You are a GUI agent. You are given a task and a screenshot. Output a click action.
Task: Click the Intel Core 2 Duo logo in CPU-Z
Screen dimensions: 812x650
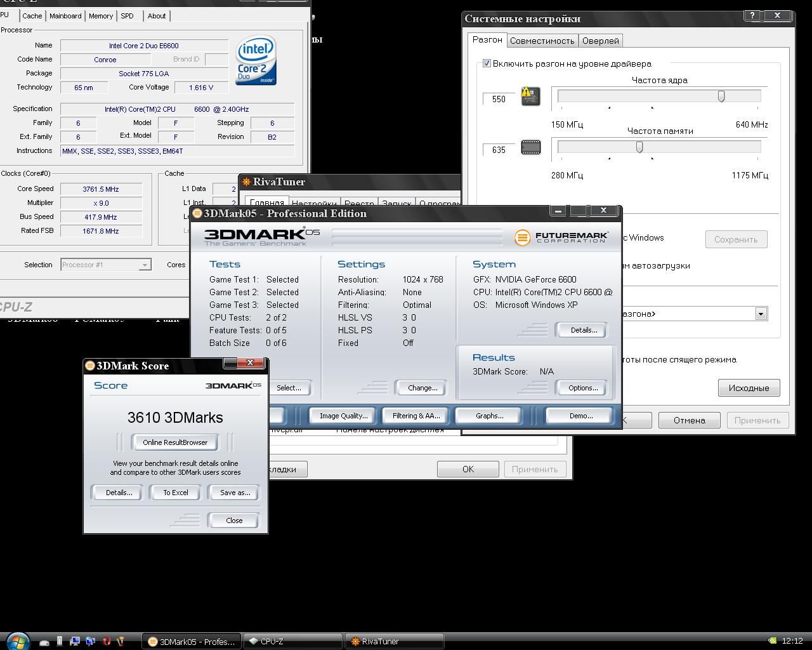(256, 62)
